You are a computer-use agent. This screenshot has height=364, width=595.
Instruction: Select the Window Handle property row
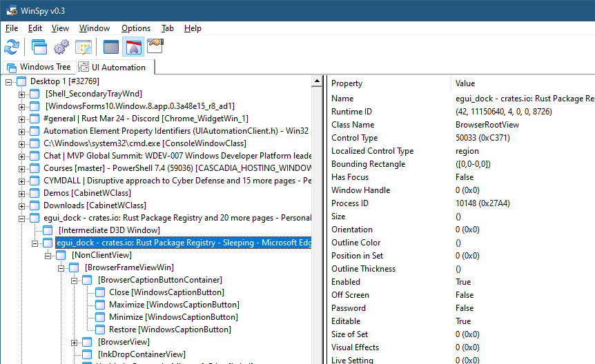[461, 190]
